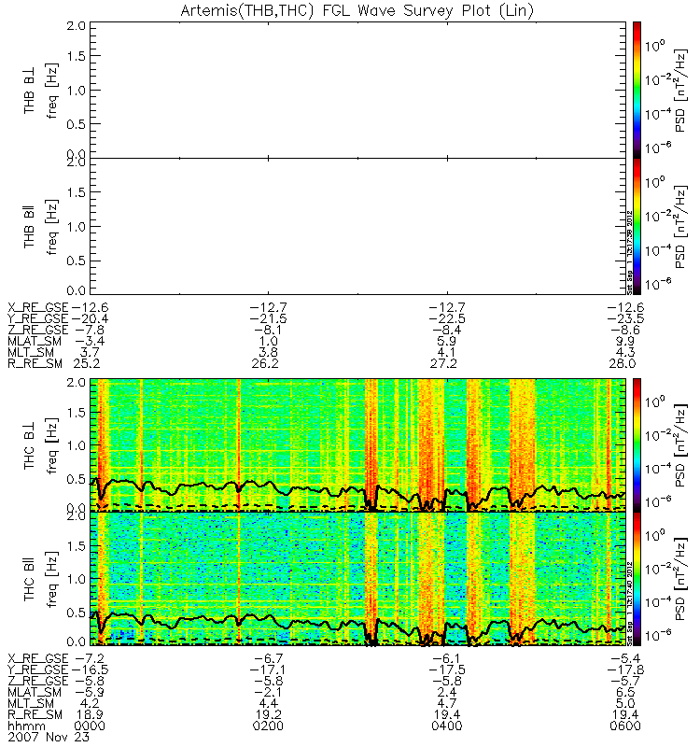Click MLT_SM value 4.2
This screenshot has width=700, height=747.
pos(90,704)
